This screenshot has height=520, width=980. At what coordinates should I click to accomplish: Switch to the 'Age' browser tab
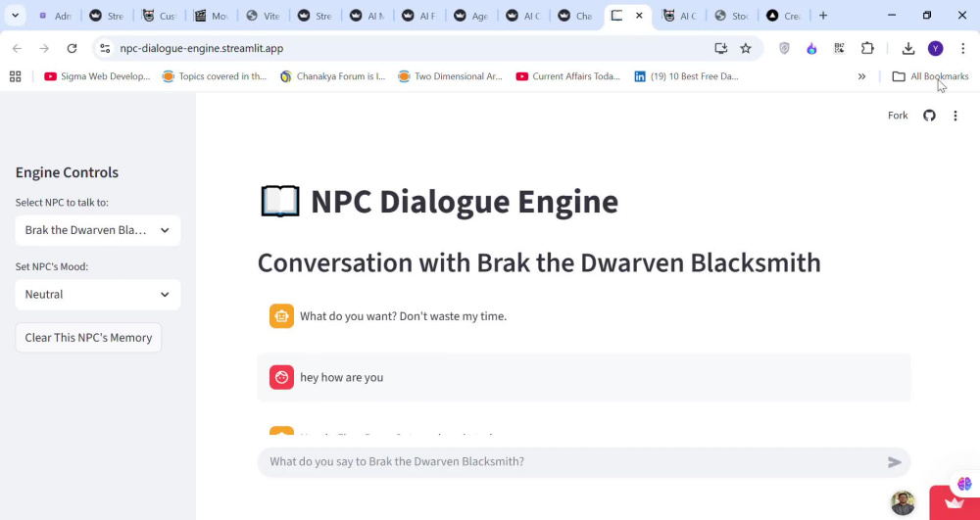pos(472,16)
